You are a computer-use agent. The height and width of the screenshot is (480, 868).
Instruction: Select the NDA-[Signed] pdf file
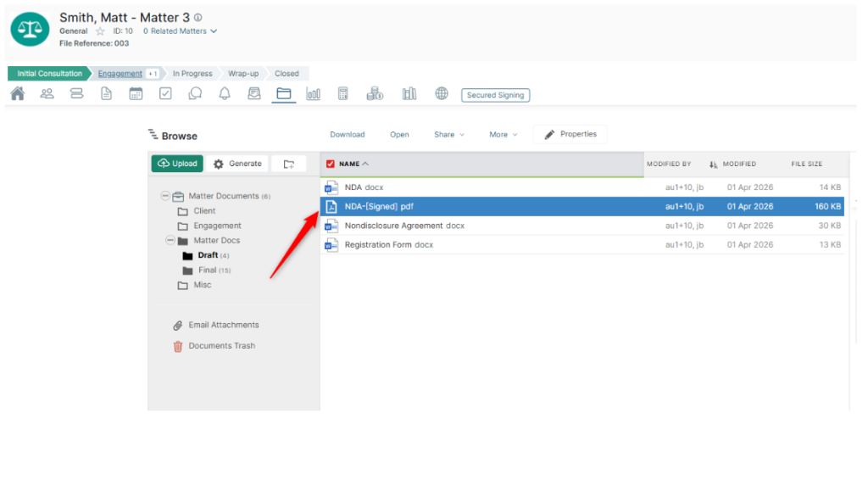coord(582,207)
